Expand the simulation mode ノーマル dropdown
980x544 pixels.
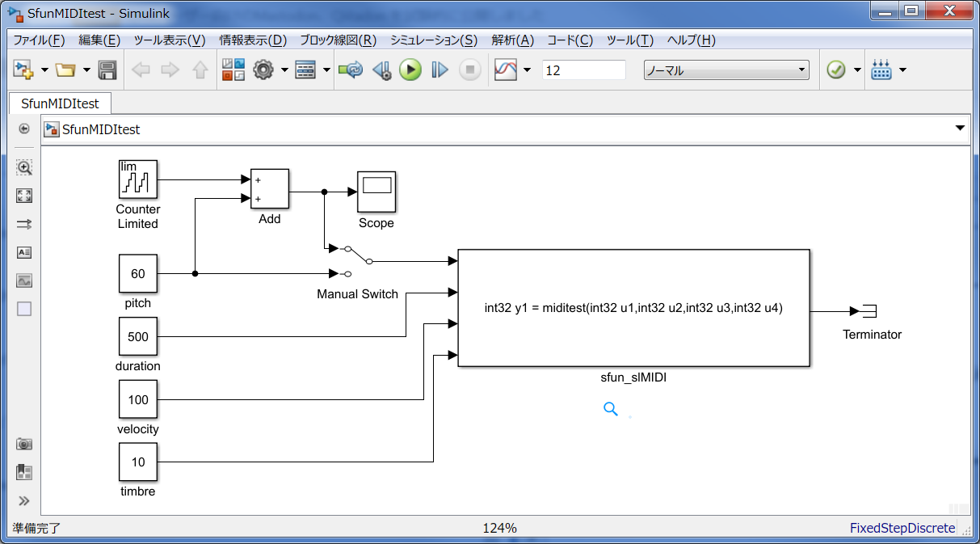(726, 70)
